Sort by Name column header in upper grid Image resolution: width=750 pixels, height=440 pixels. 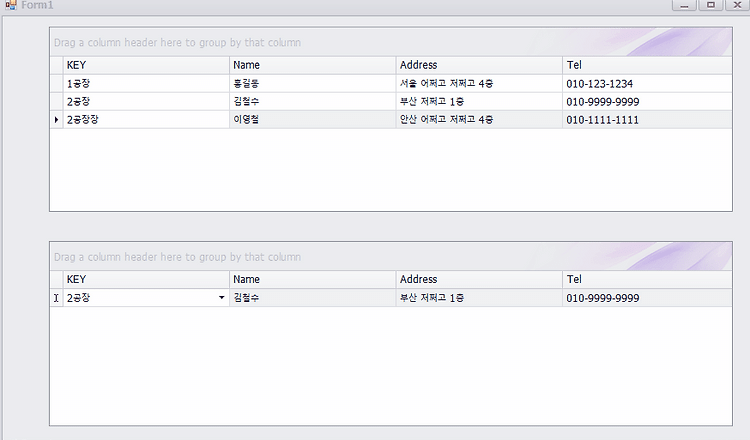(312, 65)
